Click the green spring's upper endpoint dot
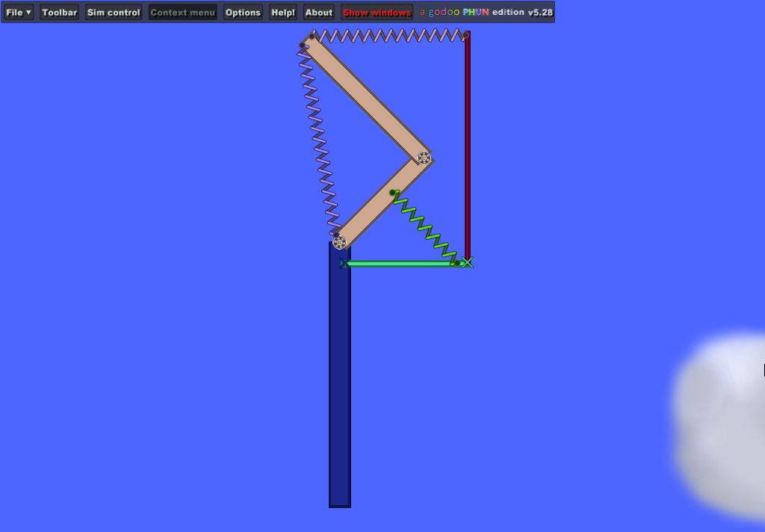 click(393, 193)
